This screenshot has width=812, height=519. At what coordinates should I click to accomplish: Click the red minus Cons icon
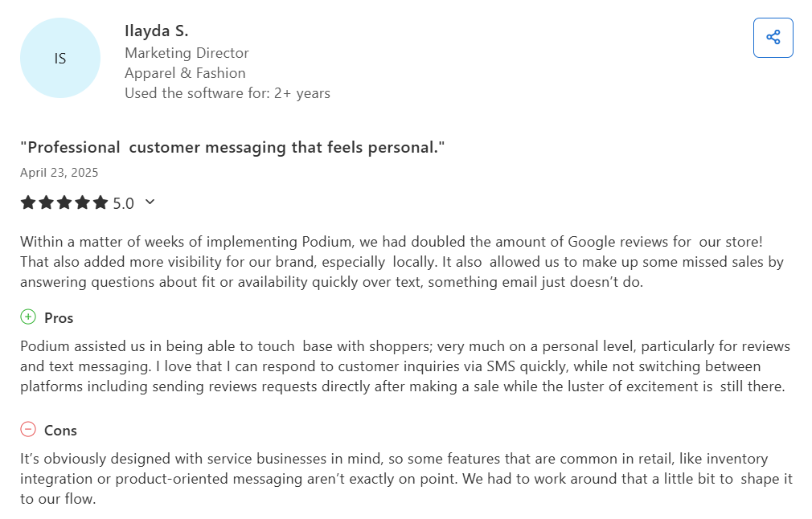pyautogui.click(x=28, y=430)
